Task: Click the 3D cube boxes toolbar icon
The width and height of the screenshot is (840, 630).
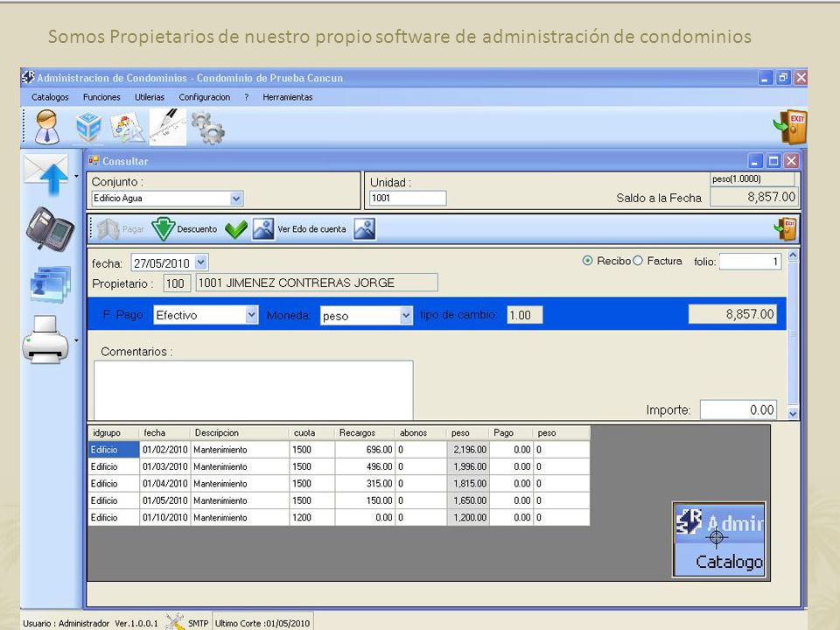Action: [x=88, y=127]
